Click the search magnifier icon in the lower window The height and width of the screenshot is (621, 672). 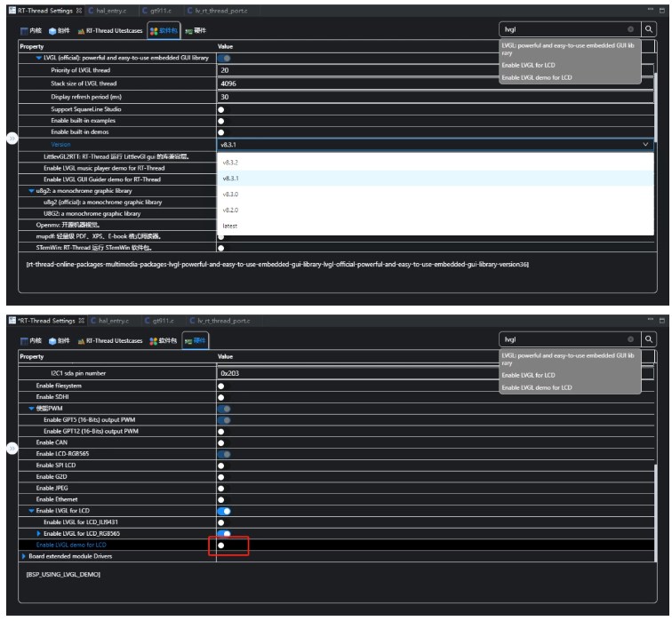click(x=648, y=339)
